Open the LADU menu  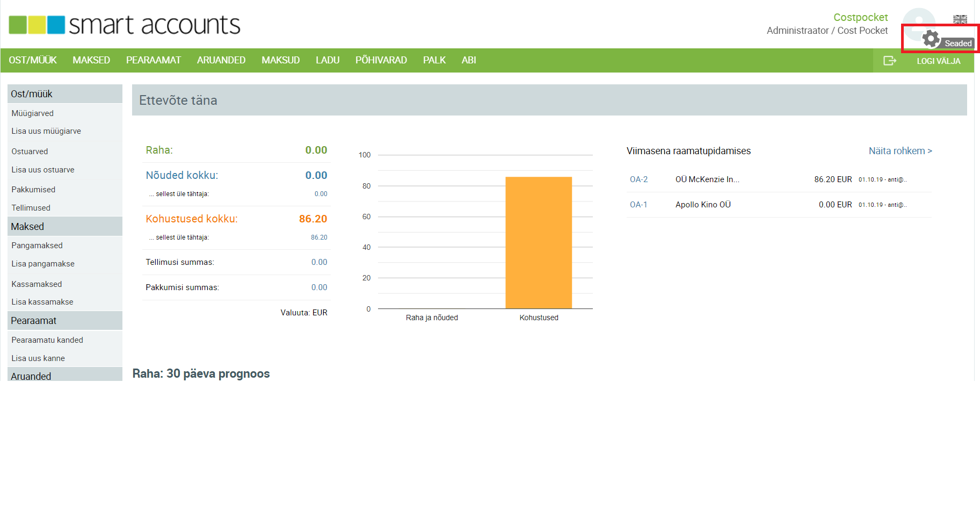(328, 60)
